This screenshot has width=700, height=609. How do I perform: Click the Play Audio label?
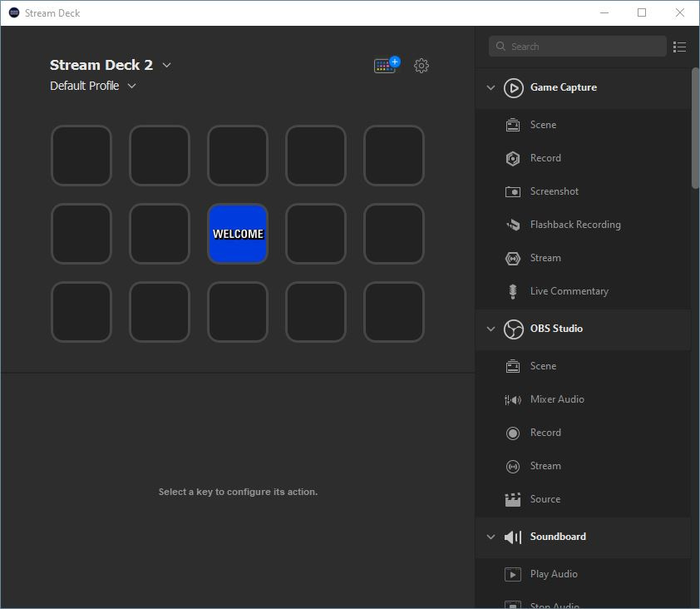pos(554,574)
